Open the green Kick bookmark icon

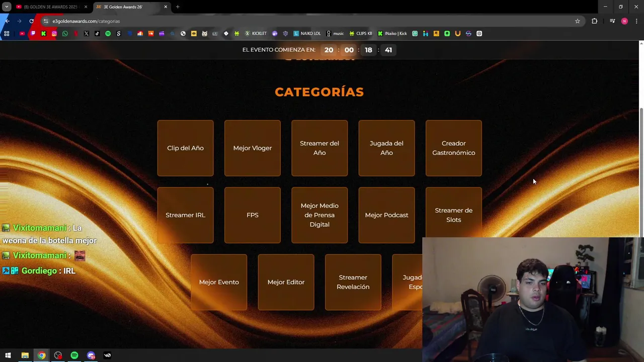click(x=43, y=34)
